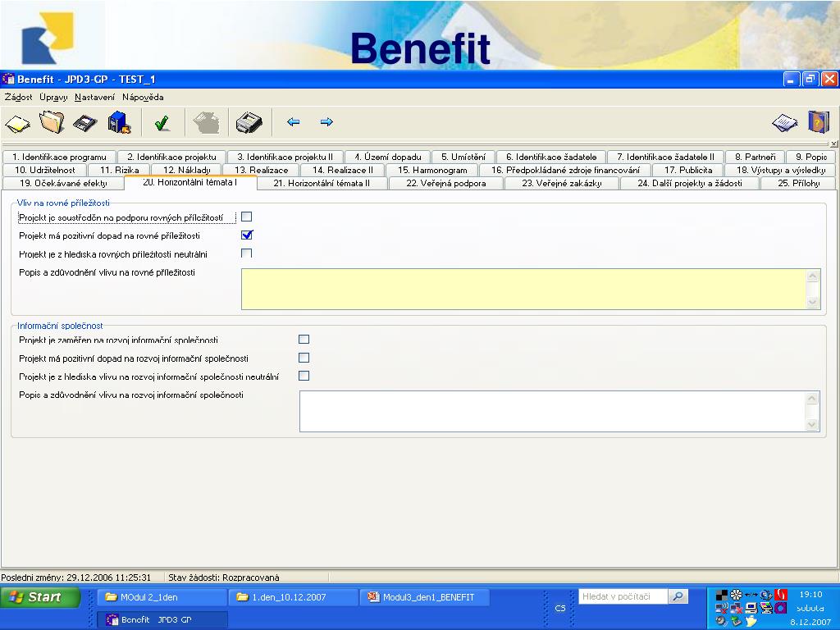Open the '25. Přílohy' tab
The height and width of the screenshot is (630, 840).
click(798, 183)
